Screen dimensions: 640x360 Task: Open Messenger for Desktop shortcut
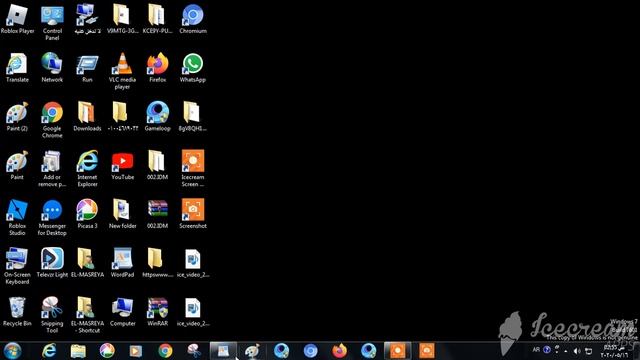[x=52, y=218]
